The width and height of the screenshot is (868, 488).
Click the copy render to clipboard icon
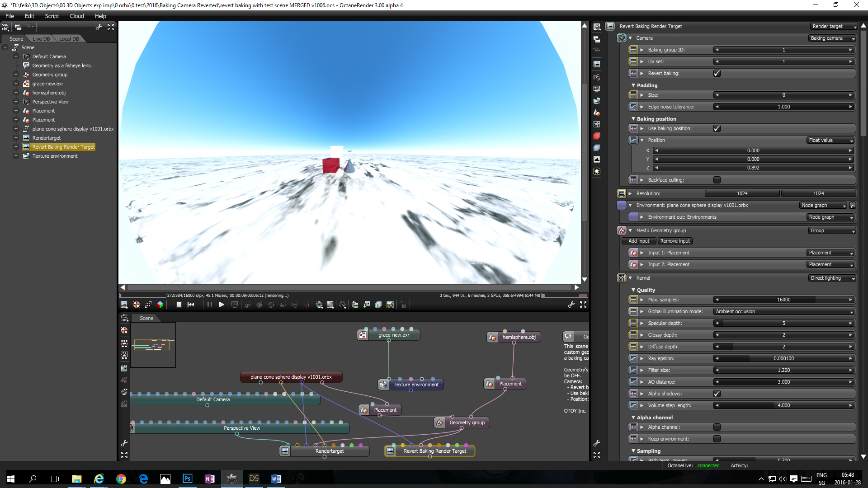click(x=355, y=305)
